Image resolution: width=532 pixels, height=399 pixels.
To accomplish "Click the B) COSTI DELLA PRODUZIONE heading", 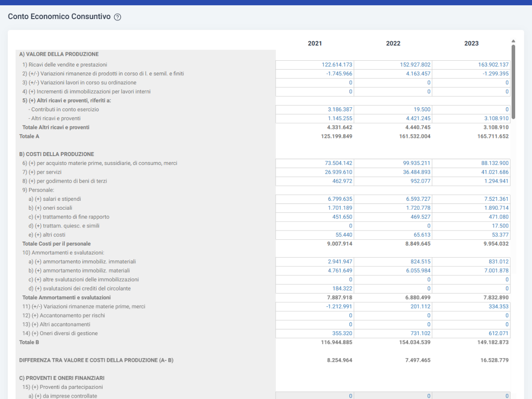I will (57, 154).
